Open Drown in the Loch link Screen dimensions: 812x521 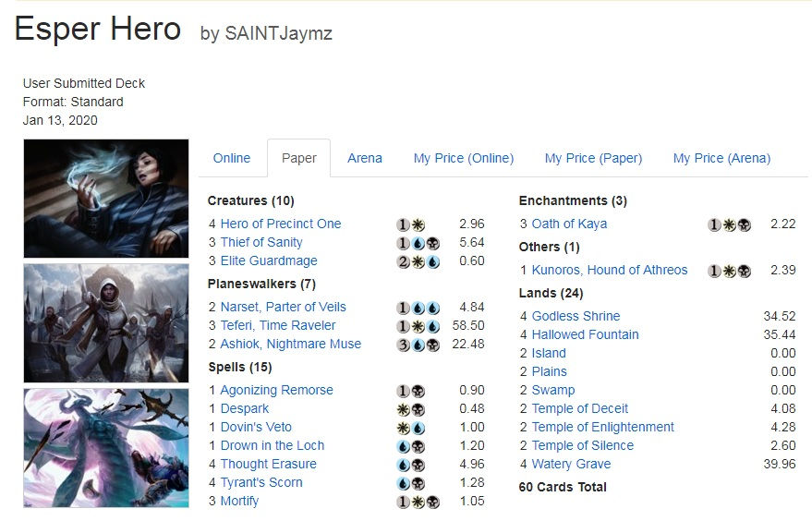(273, 445)
